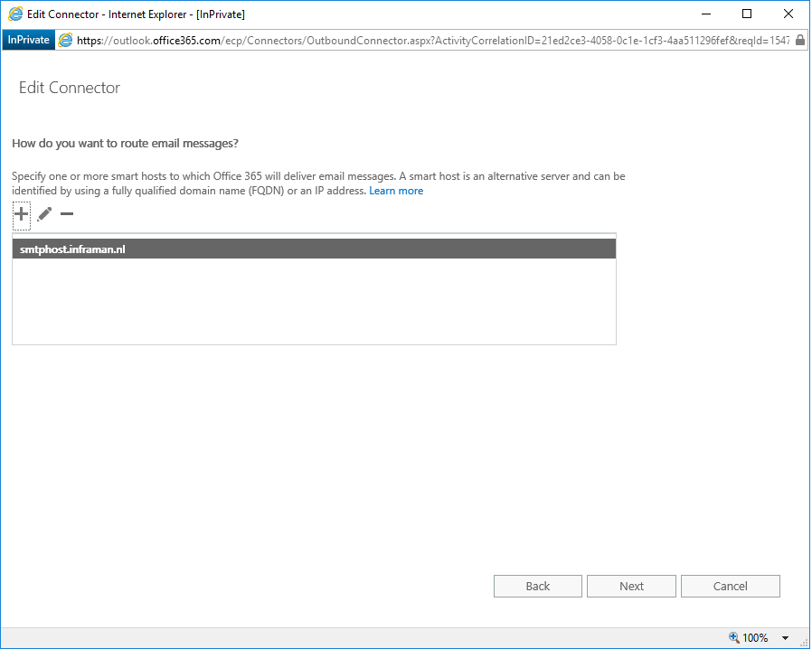The image size is (812, 649).
Task: Click empty area of smart host list
Action: pos(314,303)
